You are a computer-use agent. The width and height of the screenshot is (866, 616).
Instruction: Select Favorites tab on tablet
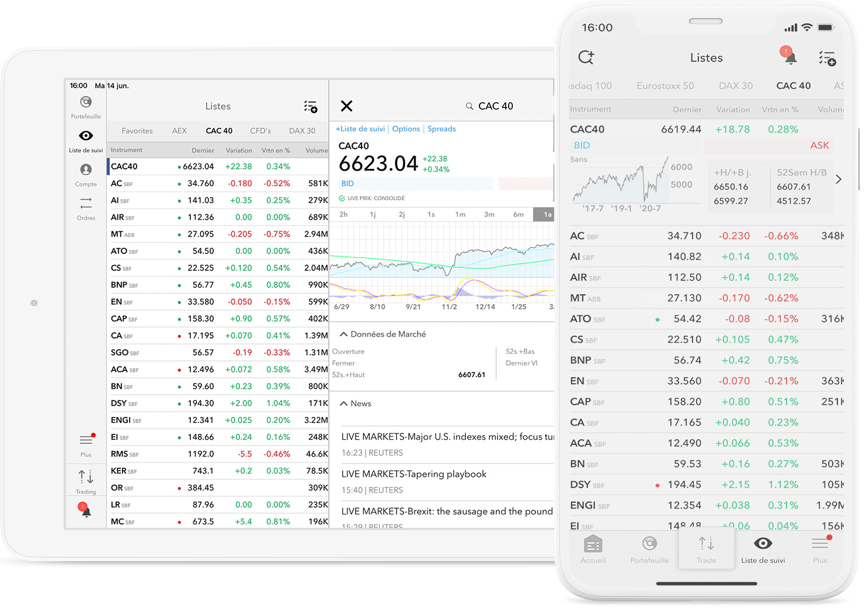pos(137,131)
